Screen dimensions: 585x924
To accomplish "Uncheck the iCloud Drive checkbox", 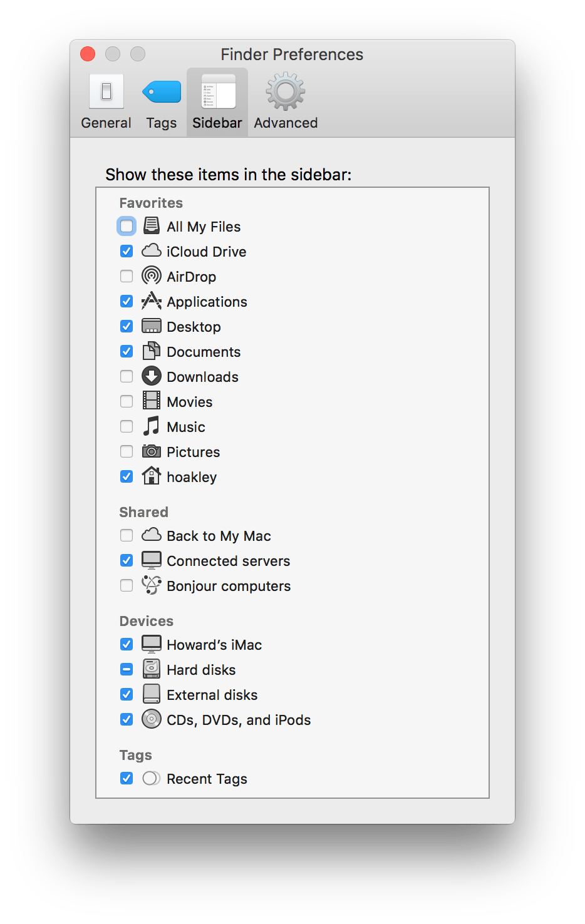I will (127, 251).
